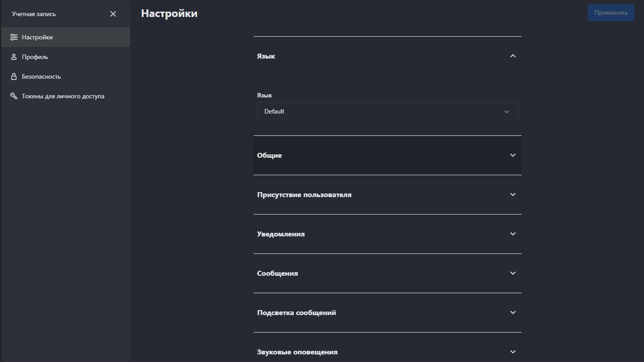The image size is (644, 362).
Task: Click the Уведомления section header
Action: point(281,234)
